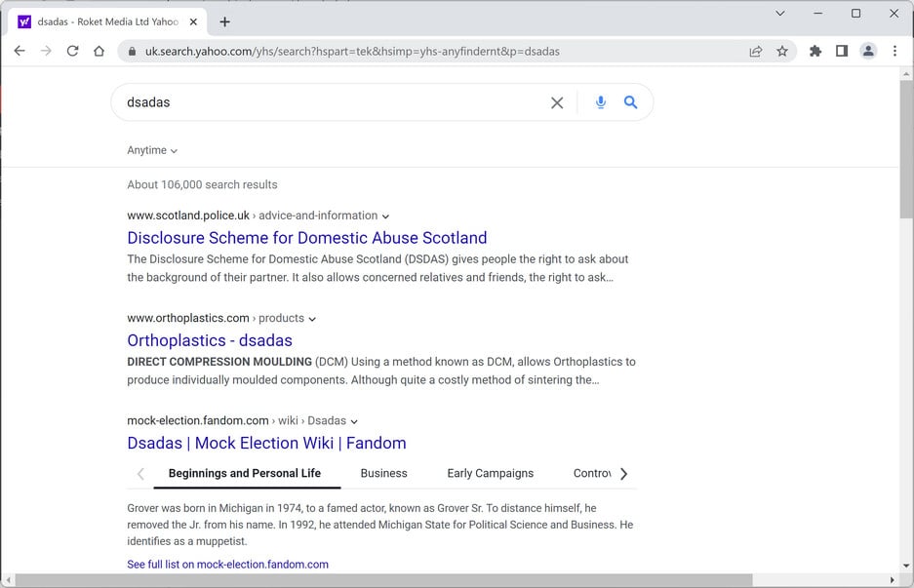This screenshot has height=588, width=914.
Task: Expand options arrow beside scotland.police.uk result
Action: tap(386, 216)
